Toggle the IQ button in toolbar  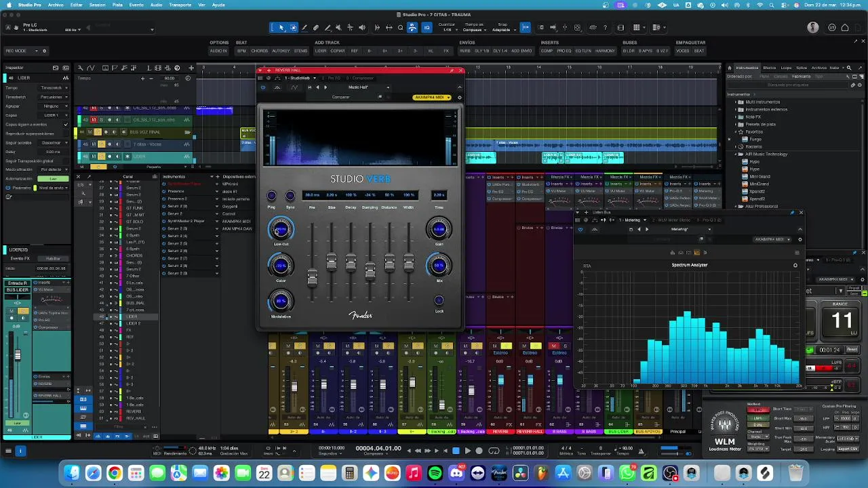[427, 28]
